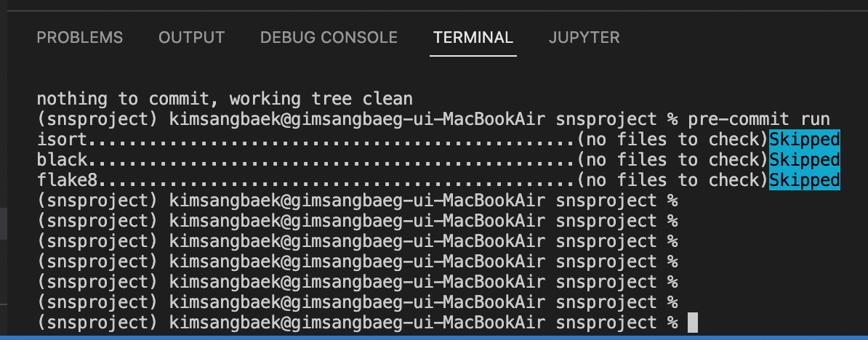
Task: Click the Skipped status on the black line
Action: click(805, 160)
